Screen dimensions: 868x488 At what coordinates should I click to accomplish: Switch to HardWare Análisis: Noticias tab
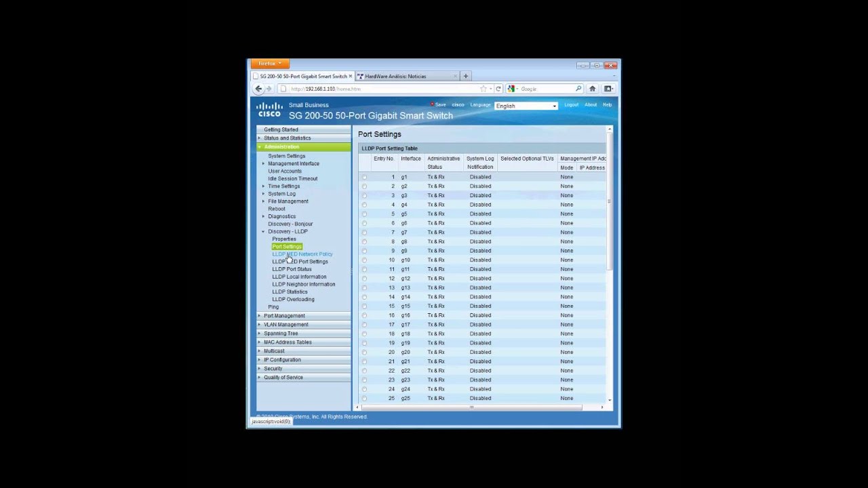[x=407, y=77]
